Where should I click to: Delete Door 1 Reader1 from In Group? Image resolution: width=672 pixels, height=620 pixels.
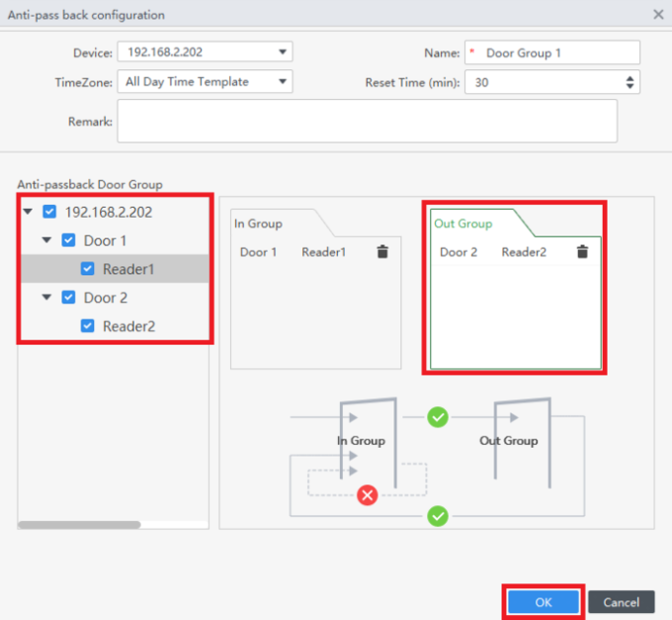[382, 252]
